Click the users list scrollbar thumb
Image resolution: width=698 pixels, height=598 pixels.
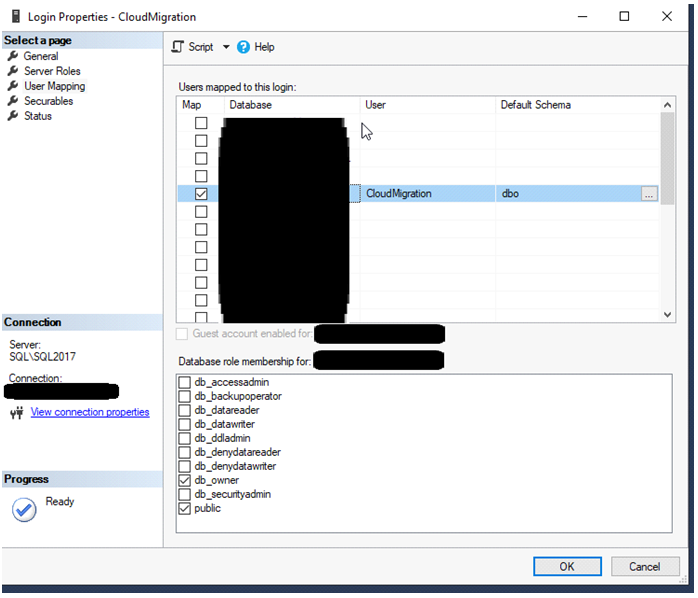coord(667,159)
